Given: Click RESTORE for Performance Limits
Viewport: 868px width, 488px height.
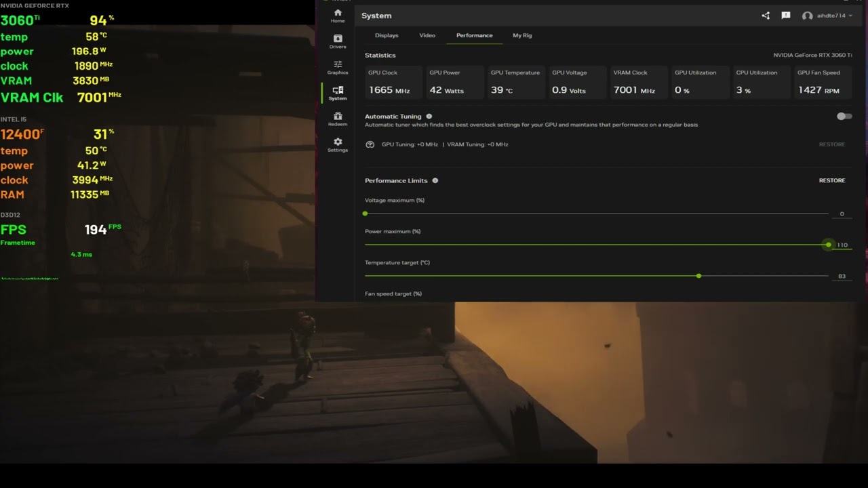Looking at the screenshot, I should 832,181.
